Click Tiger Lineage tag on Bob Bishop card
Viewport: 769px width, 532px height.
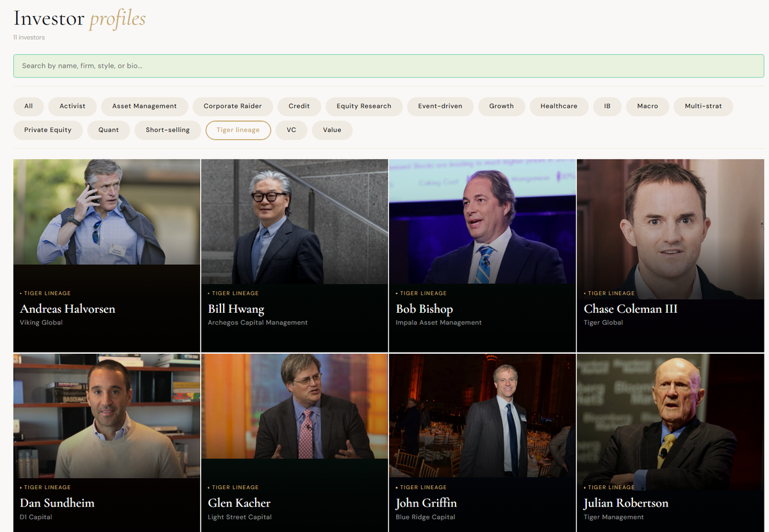[x=421, y=294]
